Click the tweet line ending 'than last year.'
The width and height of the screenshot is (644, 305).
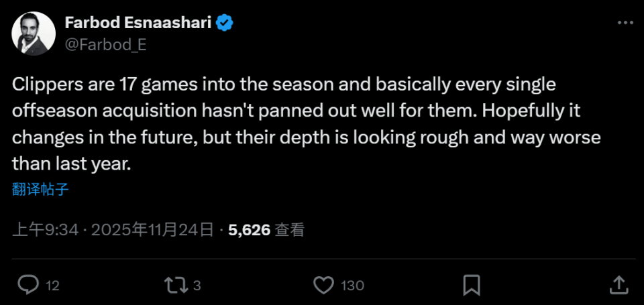pos(70,163)
